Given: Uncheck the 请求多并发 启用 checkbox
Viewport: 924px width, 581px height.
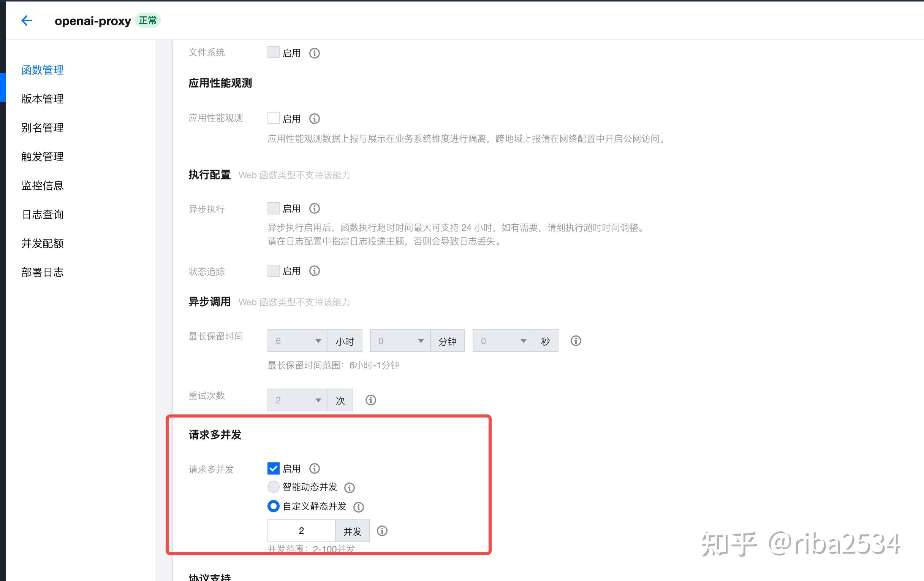Looking at the screenshot, I should (273, 468).
